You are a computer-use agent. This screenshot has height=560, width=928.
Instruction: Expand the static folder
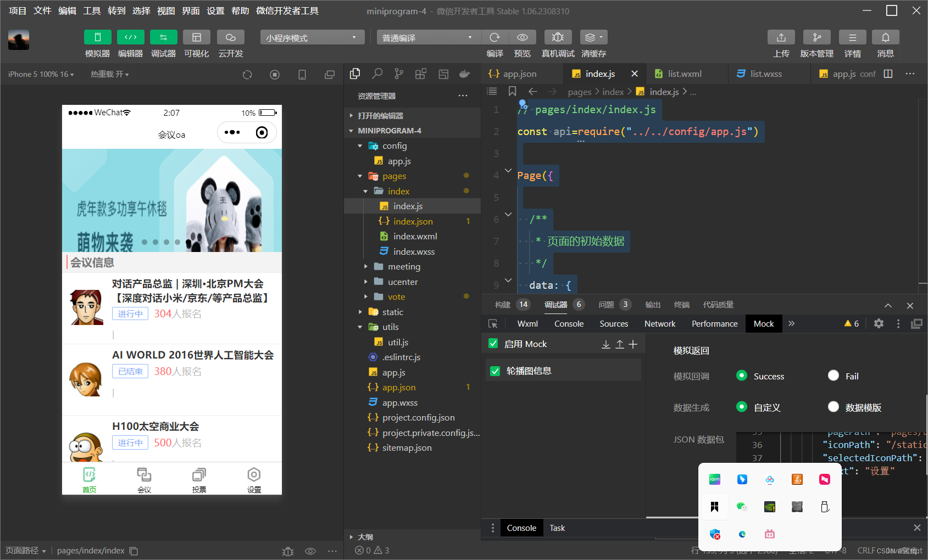[412, 312]
